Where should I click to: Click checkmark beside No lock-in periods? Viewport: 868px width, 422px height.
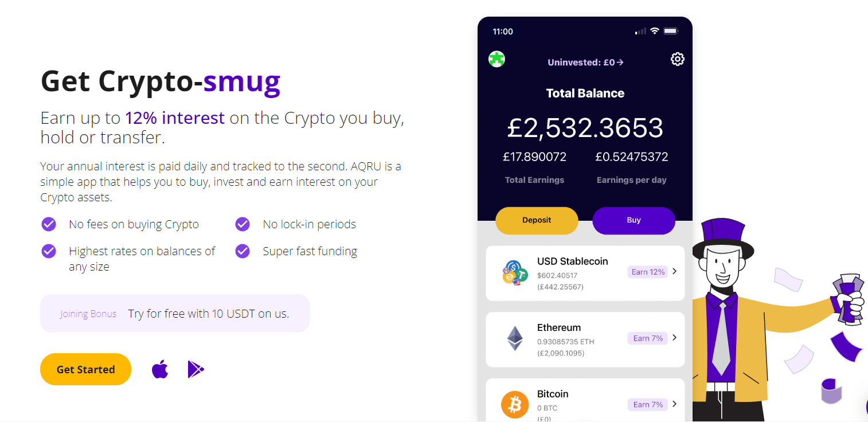tap(243, 224)
